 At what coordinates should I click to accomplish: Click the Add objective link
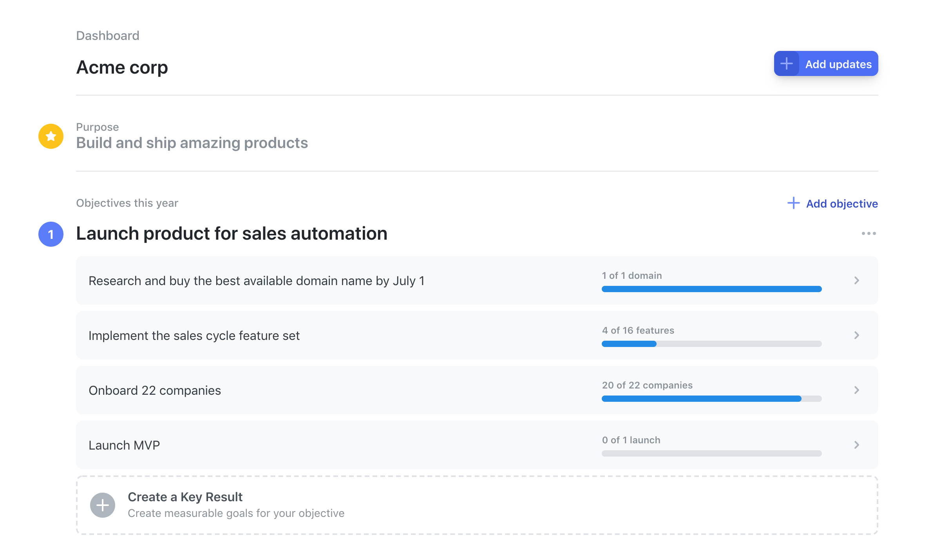click(x=842, y=204)
